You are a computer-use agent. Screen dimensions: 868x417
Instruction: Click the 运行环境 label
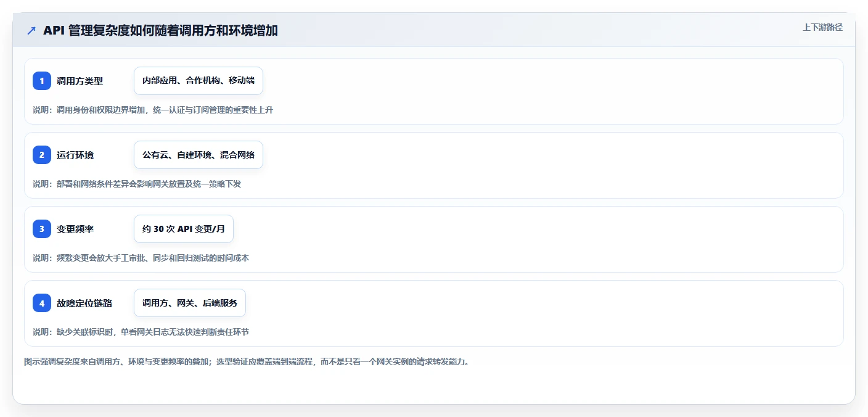tap(75, 155)
